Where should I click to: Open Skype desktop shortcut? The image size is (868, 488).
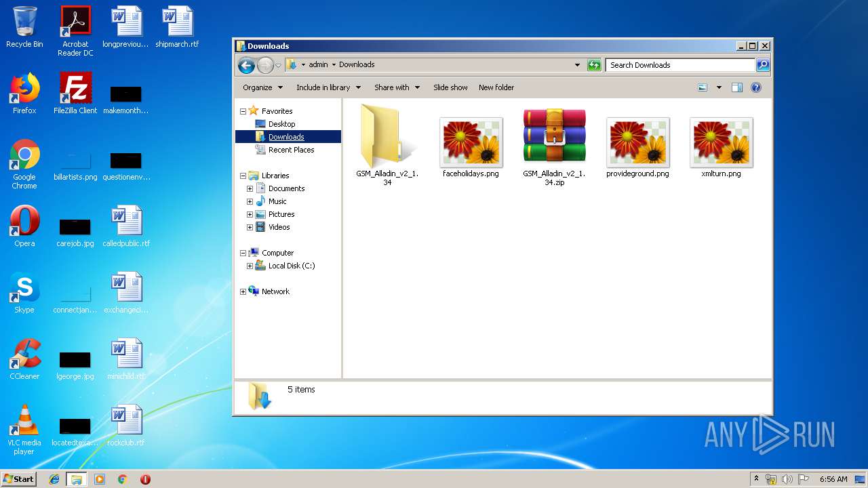coord(24,293)
